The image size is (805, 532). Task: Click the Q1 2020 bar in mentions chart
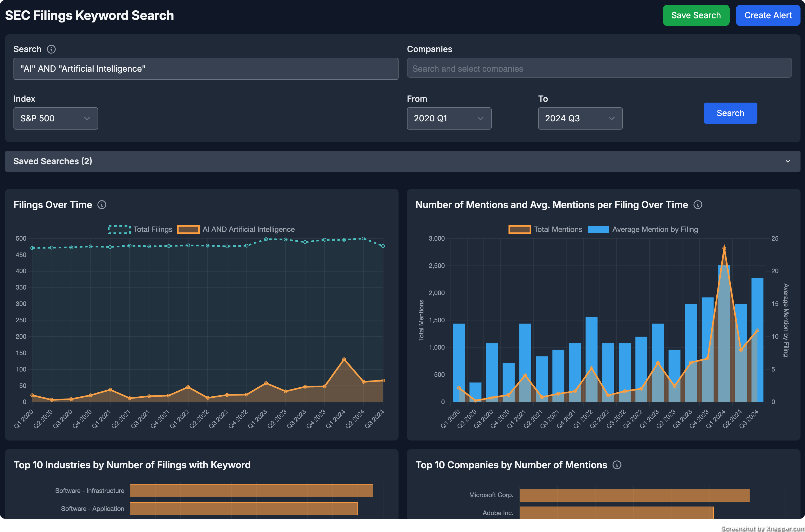pos(459,363)
